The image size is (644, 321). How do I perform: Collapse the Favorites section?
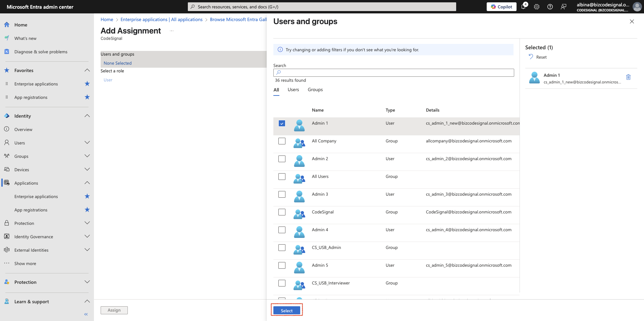click(x=87, y=70)
